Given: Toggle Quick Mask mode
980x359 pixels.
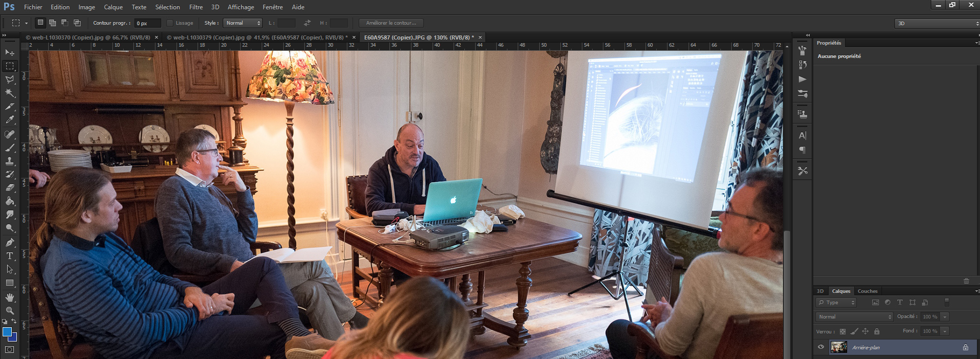Looking at the screenshot, I should [10, 350].
